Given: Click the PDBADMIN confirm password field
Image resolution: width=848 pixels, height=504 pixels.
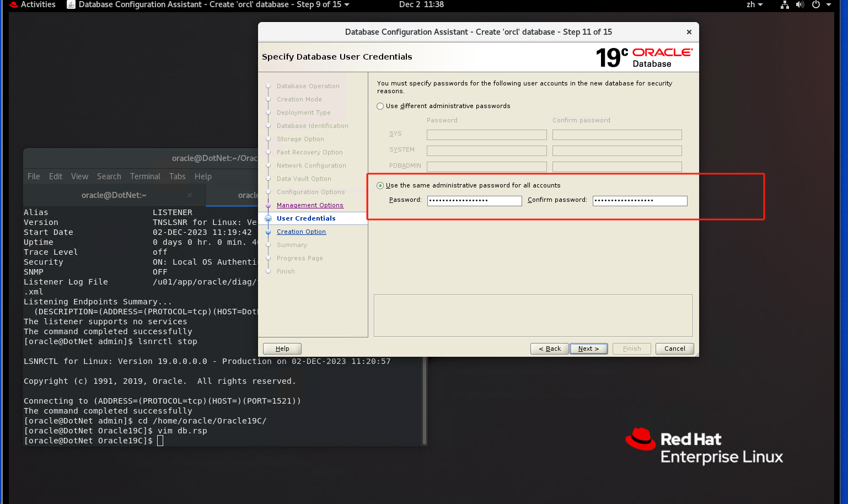Looking at the screenshot, I should click(617, 167).
